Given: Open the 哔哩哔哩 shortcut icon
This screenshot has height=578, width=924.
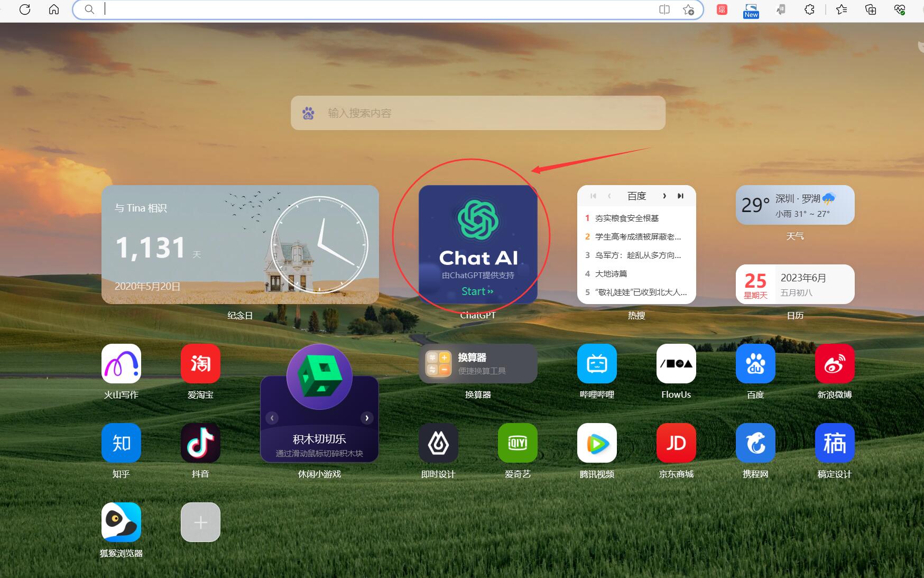Looking at the screenshot, I should (597, 363).
